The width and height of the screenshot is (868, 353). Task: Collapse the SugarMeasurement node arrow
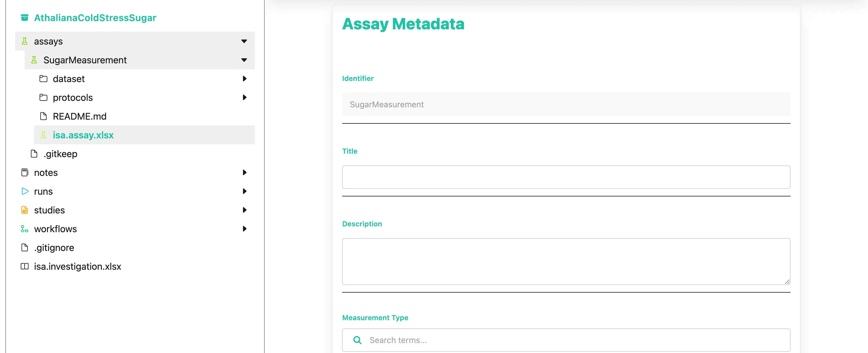(x=244, y=60)
